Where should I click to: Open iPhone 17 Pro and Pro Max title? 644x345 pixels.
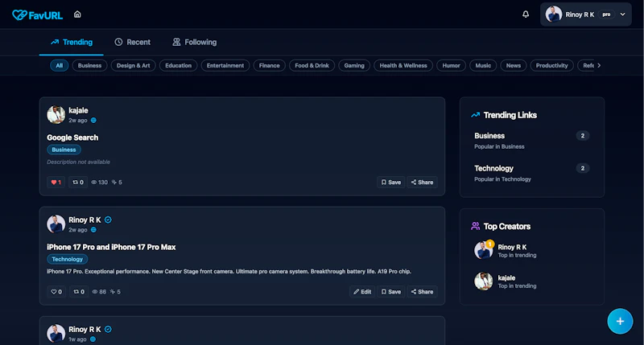(x=111, y=248)
